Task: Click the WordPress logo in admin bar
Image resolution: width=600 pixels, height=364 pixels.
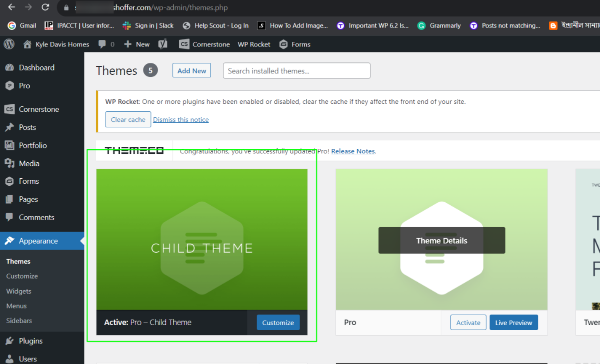Action: click(9, 44)
